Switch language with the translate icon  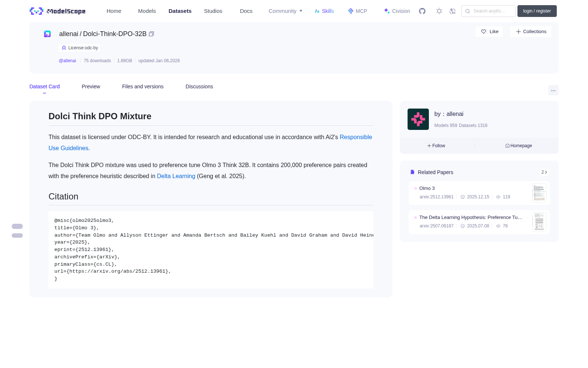click(x=452, y=11)
